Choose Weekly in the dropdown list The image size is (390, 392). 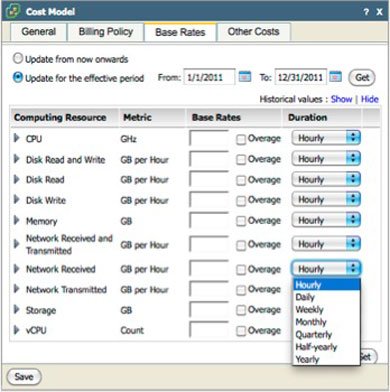[326, 309]
